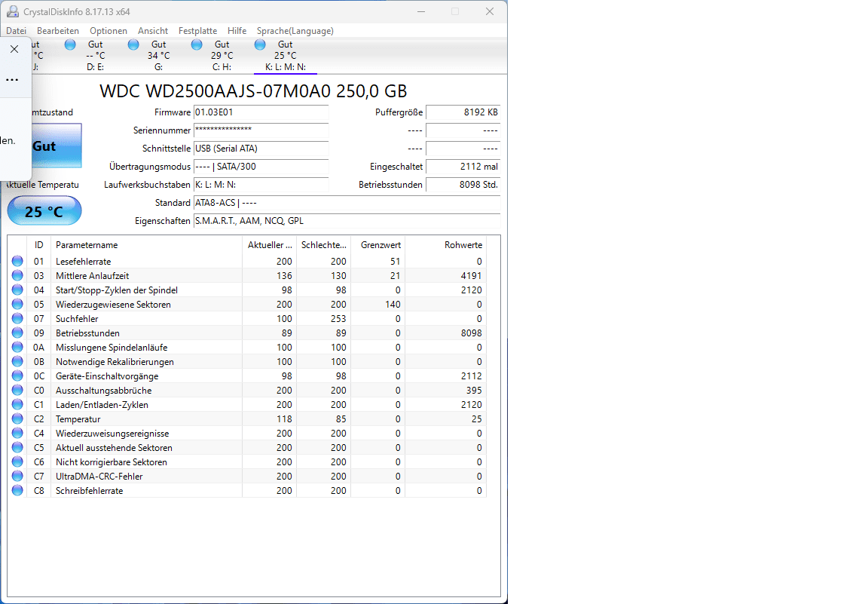The width and height of the screenshot is (868, 604).
Task: Click the masked Seriennummer field
Action: pos(261,130)
